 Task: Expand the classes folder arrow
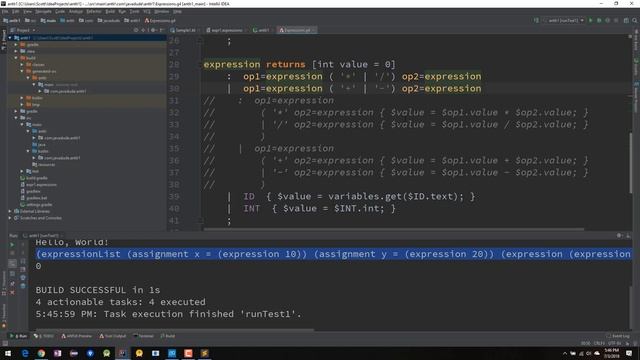(x=22, y=64)
